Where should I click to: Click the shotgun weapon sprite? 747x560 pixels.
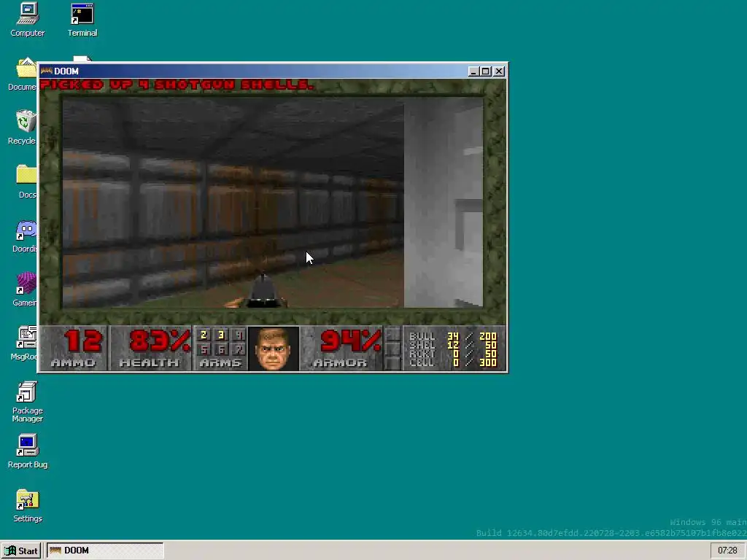[256, 290]
